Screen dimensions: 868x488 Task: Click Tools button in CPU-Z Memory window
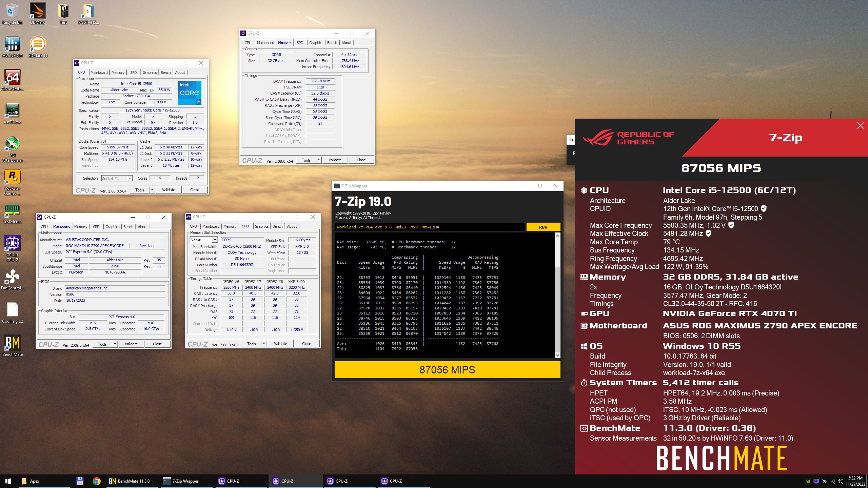point(306,160)
